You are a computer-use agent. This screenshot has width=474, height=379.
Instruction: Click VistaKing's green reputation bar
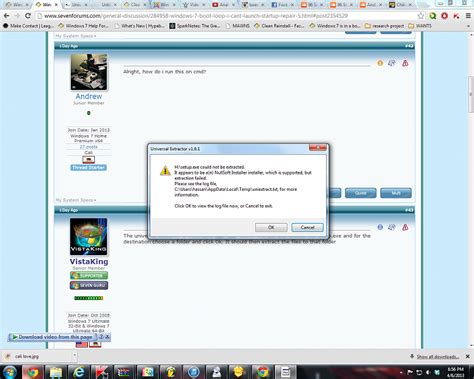[x=89, y=298]
